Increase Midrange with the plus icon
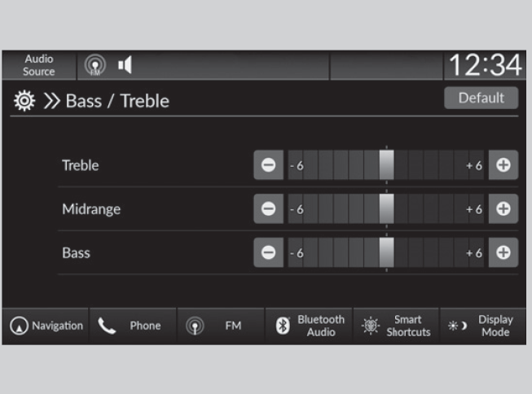Viewport: 532px width, 394px height. click(x=503, y=209)
